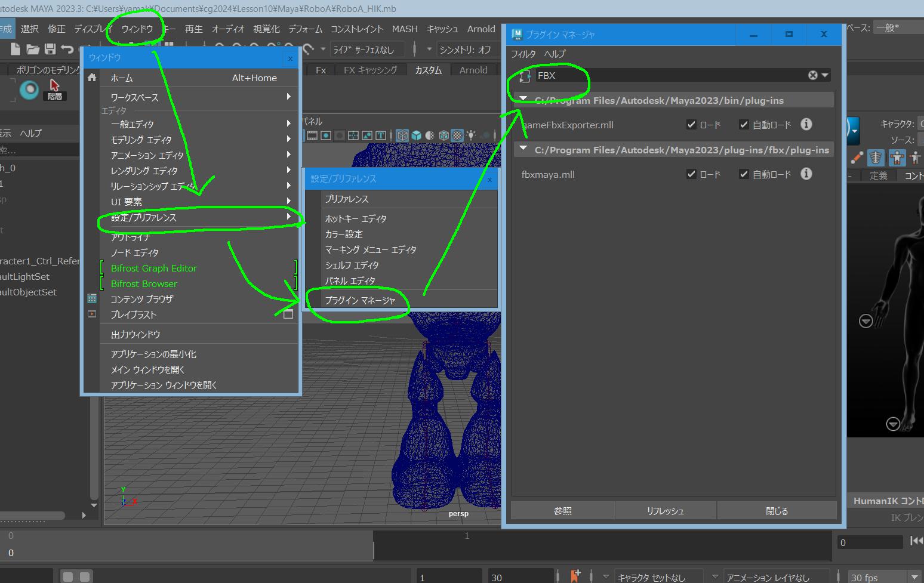Click the use default material icon

[430, 135]
